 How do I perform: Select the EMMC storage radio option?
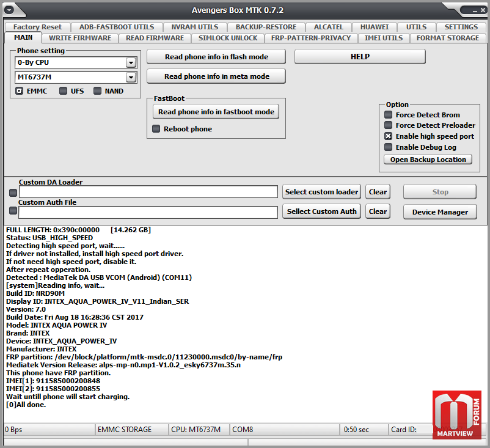20,91
